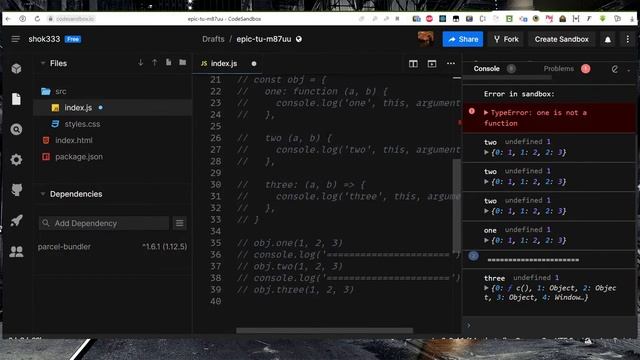Click the Error in sandbox message
The width and height of the screenshot is (640, 360).
tap(519, 94)
